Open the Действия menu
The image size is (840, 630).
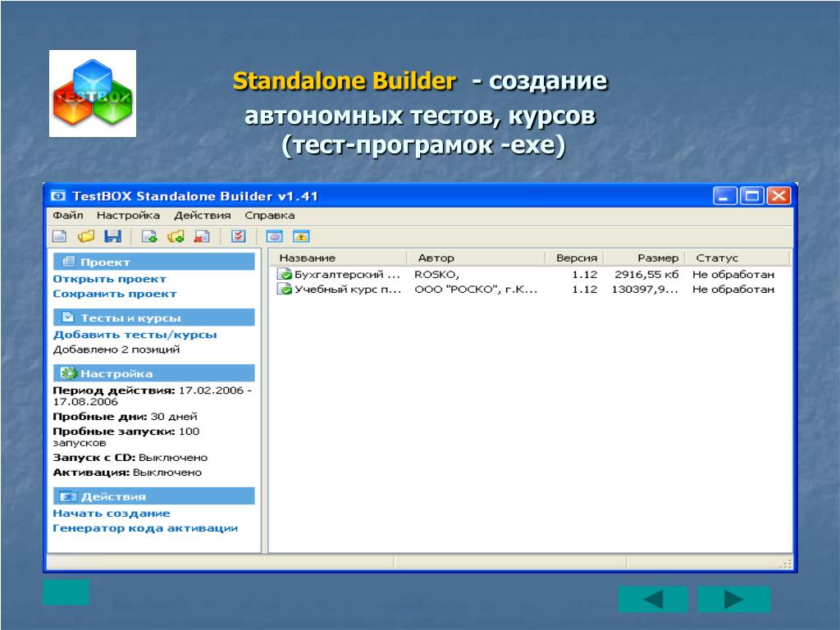coord(203,216)
